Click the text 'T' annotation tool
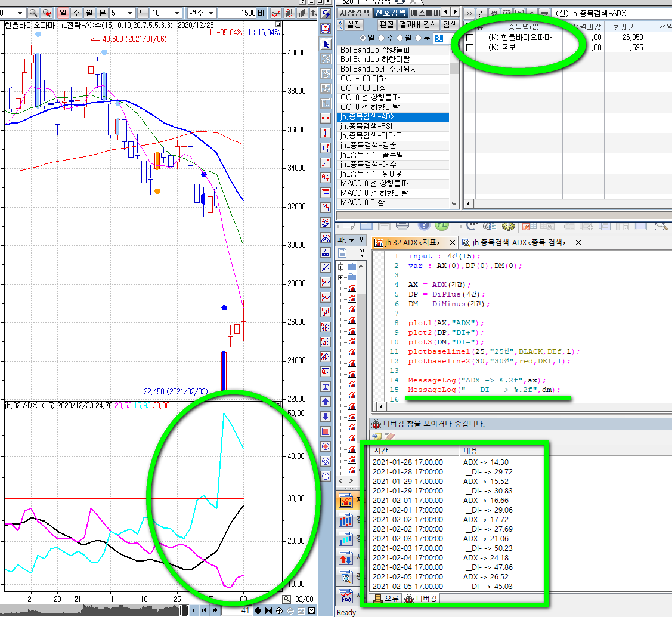Viewport: 672px width, 617px height. 326,387
